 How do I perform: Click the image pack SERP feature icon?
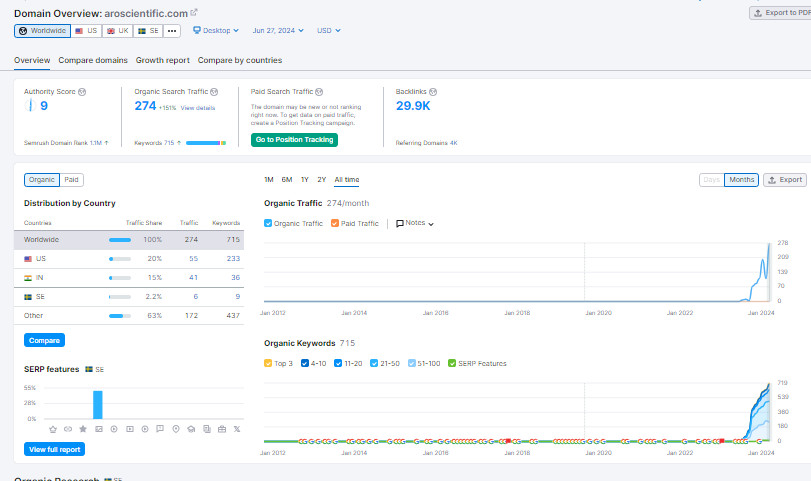point(99,429)
